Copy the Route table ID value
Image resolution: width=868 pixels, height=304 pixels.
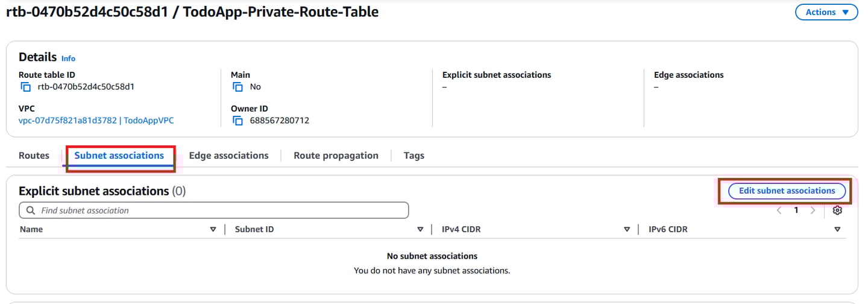(x=25, y=87)
